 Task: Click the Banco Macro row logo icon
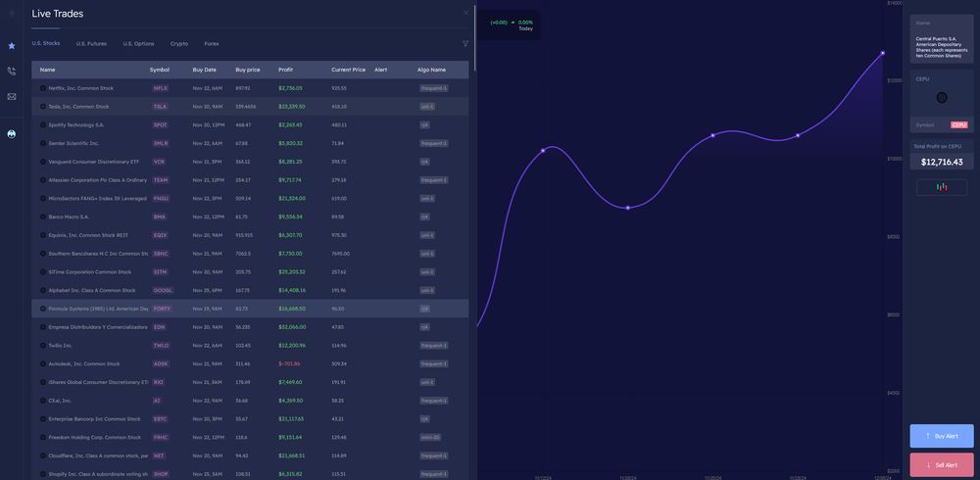point(43,216)
